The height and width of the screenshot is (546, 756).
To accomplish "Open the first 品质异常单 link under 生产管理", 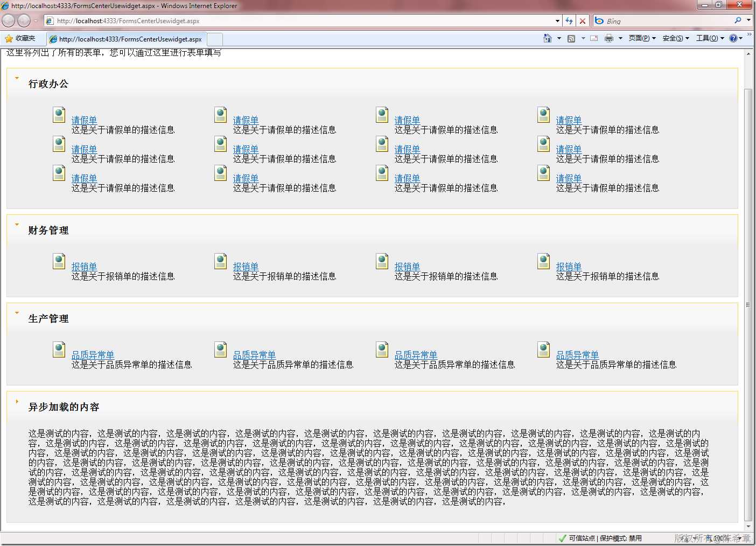I will pyautogui.click(x=93, y=355).
